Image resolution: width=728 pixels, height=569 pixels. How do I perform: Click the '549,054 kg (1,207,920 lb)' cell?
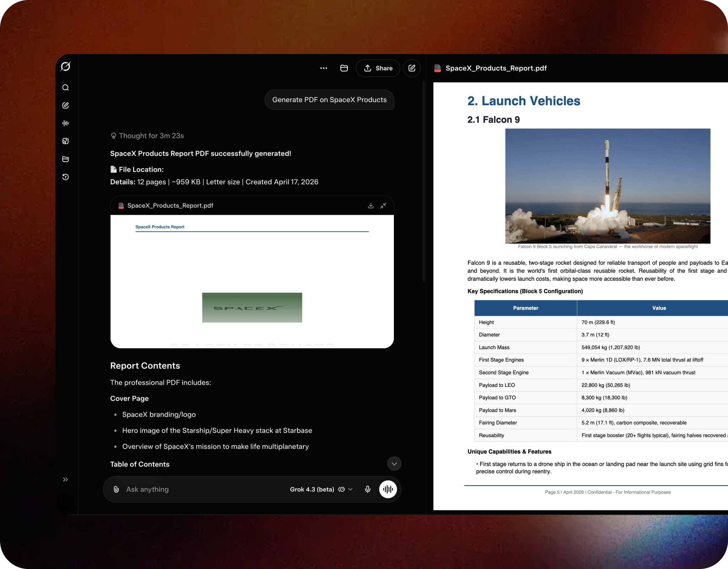tap(611, 347)
